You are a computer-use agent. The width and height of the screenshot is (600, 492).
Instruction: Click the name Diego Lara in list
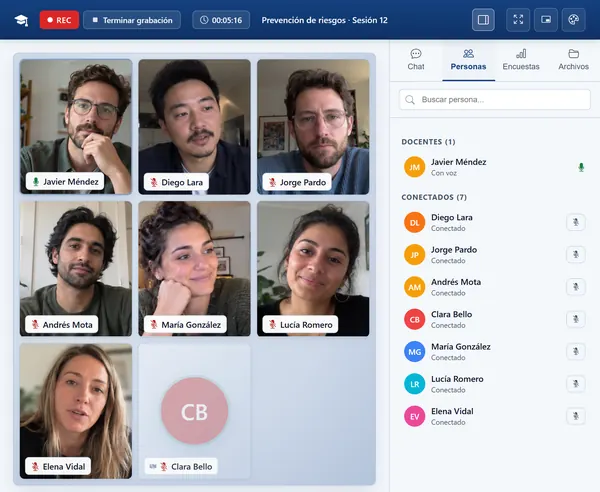click(x=452, y=217)
